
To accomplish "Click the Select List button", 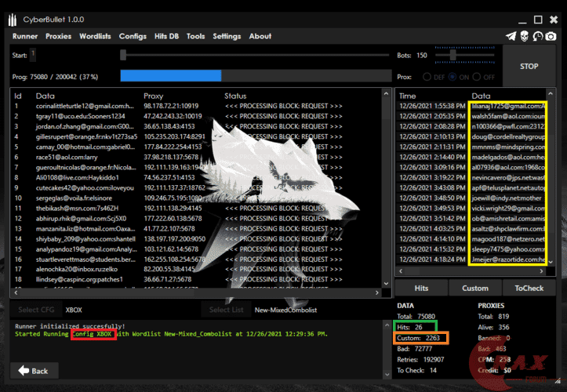I will tap(227, 310).
